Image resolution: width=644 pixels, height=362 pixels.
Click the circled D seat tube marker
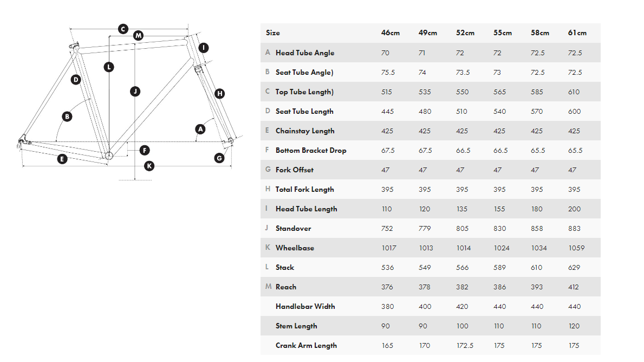tap(76, 80)
